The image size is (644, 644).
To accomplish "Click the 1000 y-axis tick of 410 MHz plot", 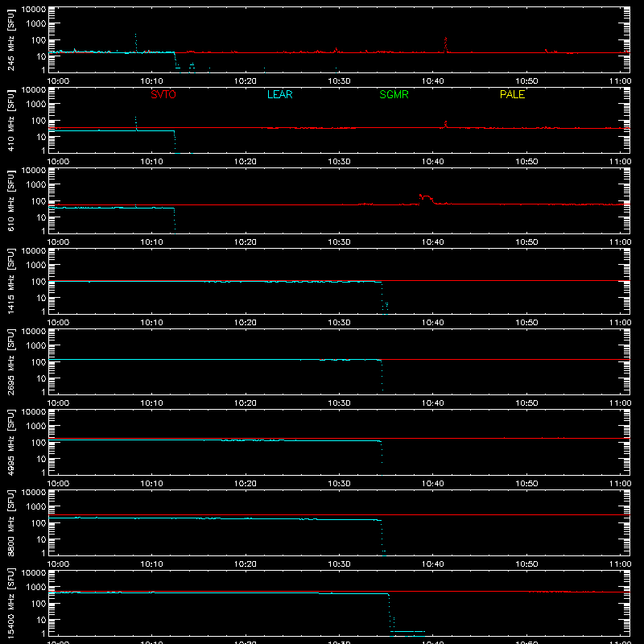I will [36, 104].
